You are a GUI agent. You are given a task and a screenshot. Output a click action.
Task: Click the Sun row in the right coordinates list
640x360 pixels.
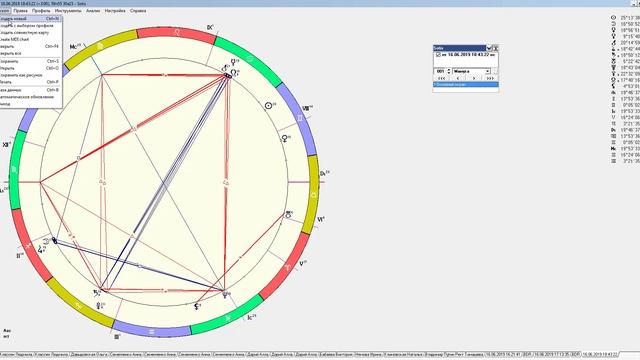pyautogui.click(x=625, y=18)
